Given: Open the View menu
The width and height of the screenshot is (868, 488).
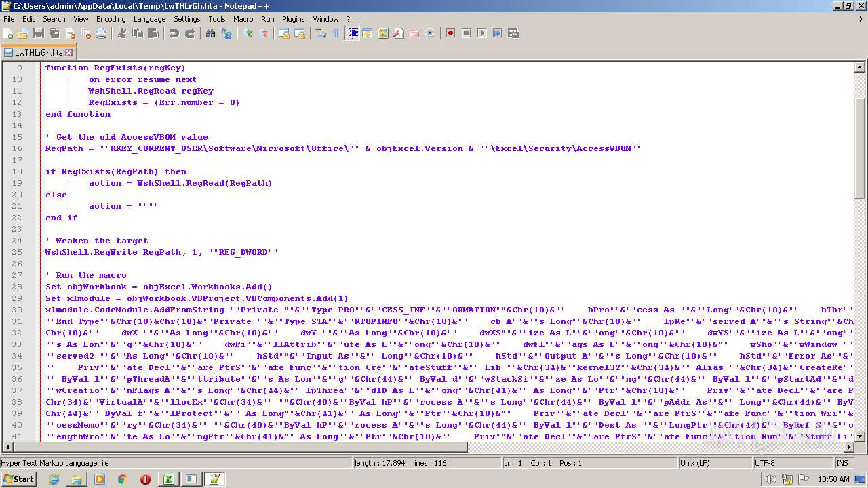Looking at the screenshot, I should [x=81, y=19].
